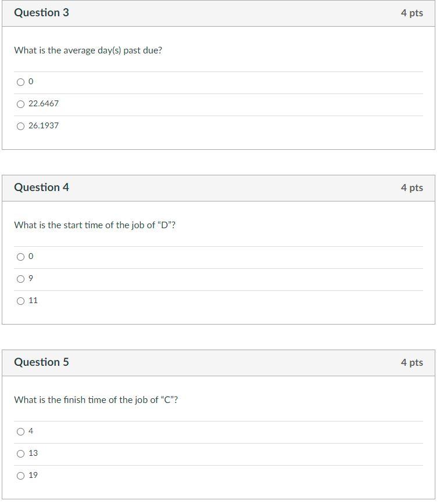Viewport: 440px width, 504px height.
Task: Select answer 9 in Question 4
Action: coord(20,279)
